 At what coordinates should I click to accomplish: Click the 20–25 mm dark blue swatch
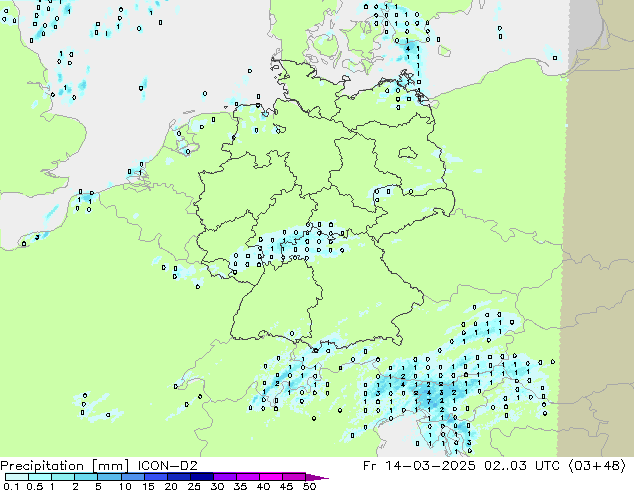[178, 477]
